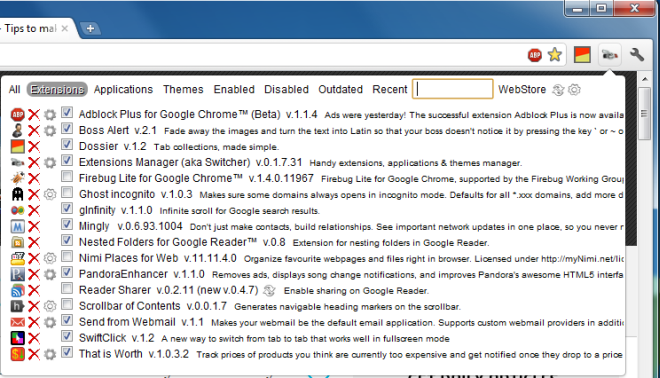
Task: Click the update-all refresh icon near WebStore
Action: point(558,90)
